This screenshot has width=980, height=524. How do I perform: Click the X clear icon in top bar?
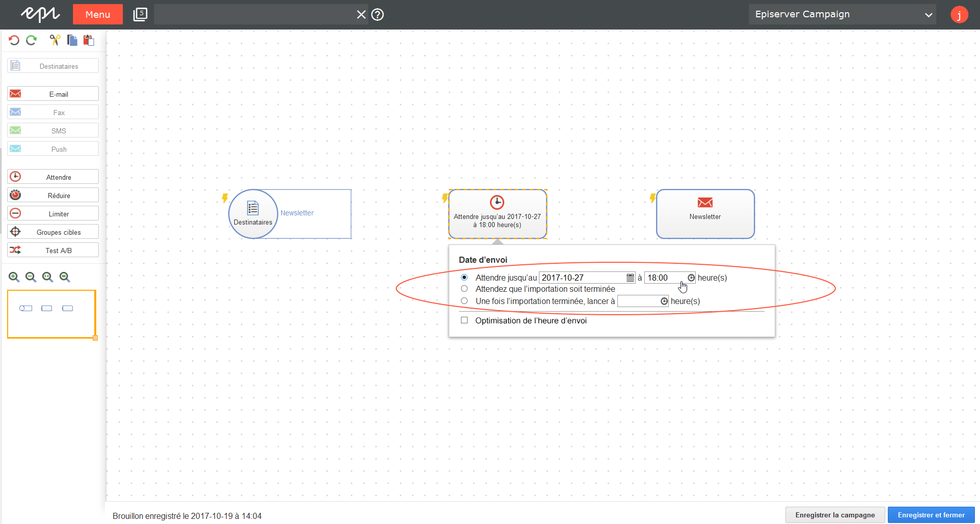pos(361,14)
